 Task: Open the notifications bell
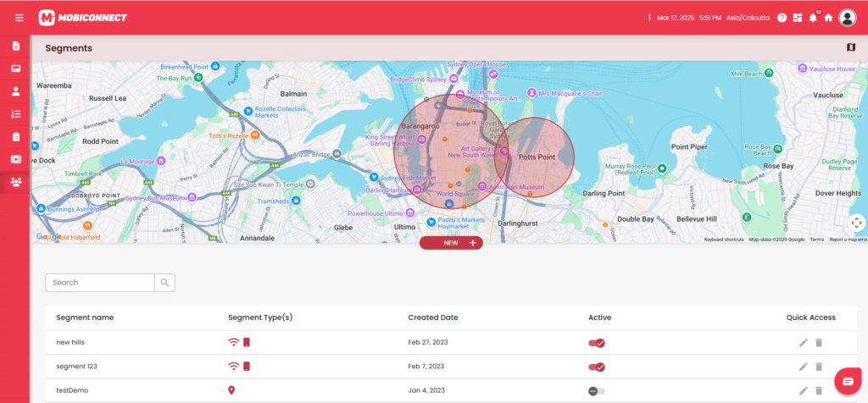click(813, 18)
